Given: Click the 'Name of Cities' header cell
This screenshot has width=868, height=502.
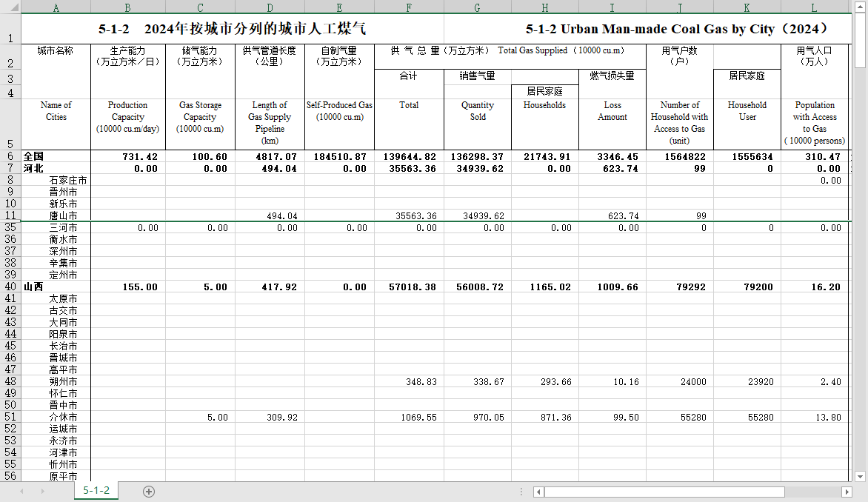Looking at the screenshot, I should pos(56,124).
